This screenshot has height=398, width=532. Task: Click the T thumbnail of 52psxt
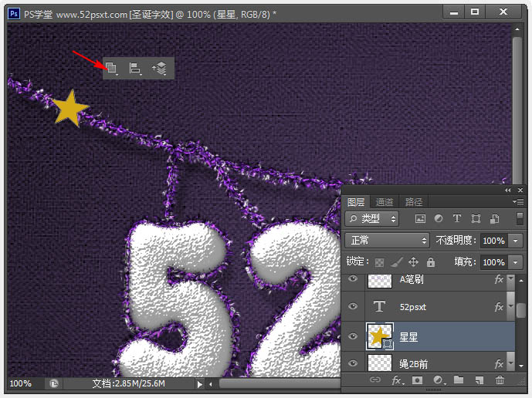point(379,306)
